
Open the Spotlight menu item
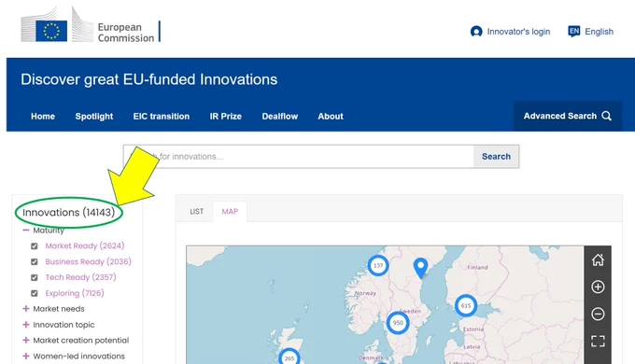pyautogui.click(x=94, y=117)
